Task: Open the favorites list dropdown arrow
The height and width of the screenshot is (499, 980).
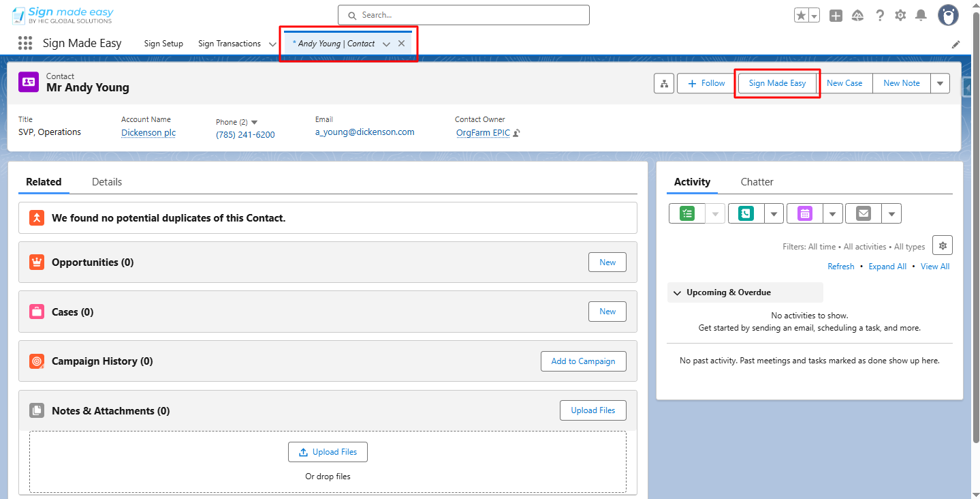Action: (x=815, y=15)
